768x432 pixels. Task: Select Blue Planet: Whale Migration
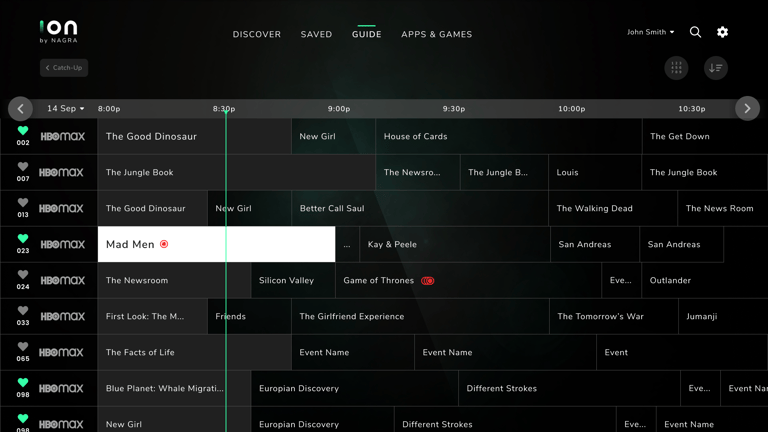tap(174, 388)
